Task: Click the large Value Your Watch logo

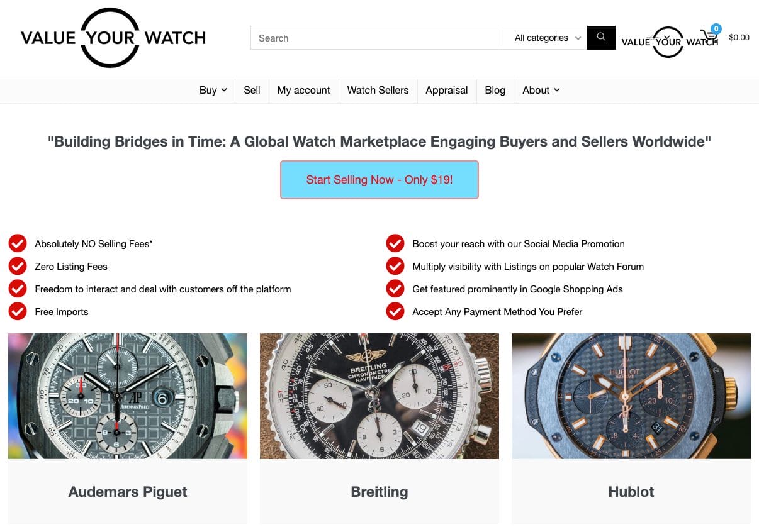Action: point(113,38)
